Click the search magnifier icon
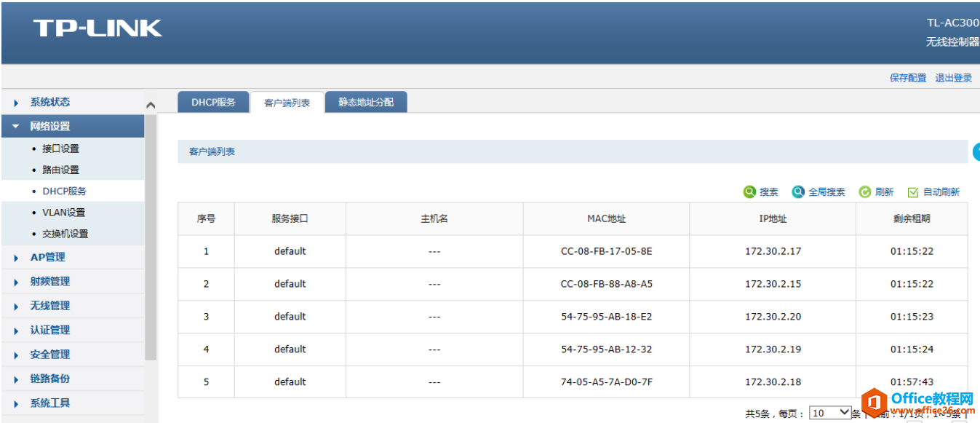The width and height of the screenshot is (980, 423). (x=749, y=192)
